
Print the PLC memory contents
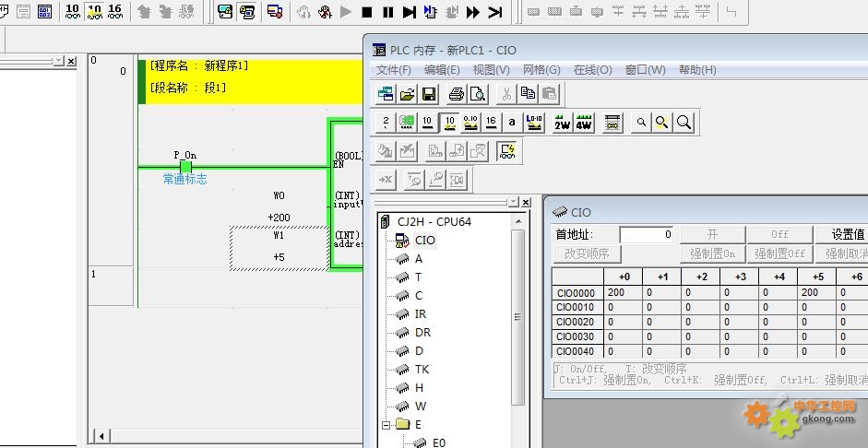click(457, 95)
